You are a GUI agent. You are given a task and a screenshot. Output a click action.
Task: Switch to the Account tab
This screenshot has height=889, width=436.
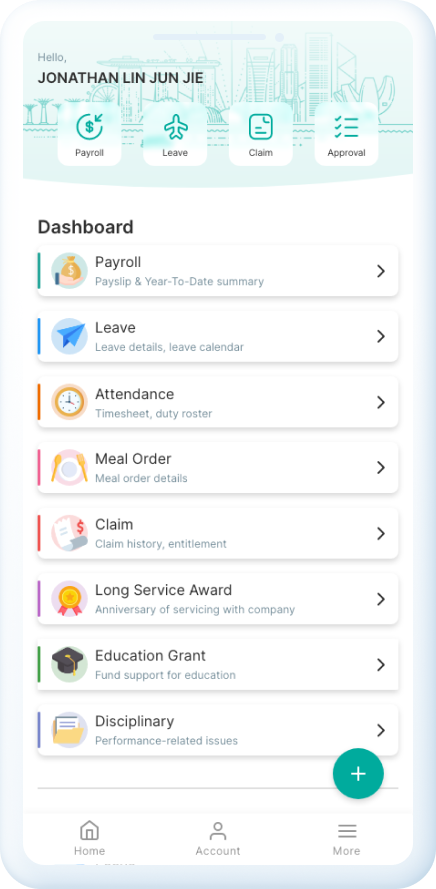218,838
